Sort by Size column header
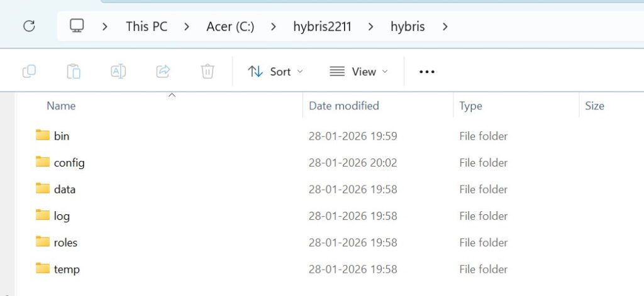This screenshot has width=644, height=296. tap(594, 106)
